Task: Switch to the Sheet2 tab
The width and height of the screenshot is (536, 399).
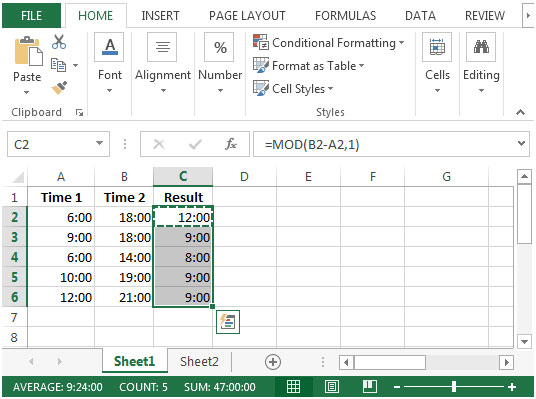Action: (199, 361)
